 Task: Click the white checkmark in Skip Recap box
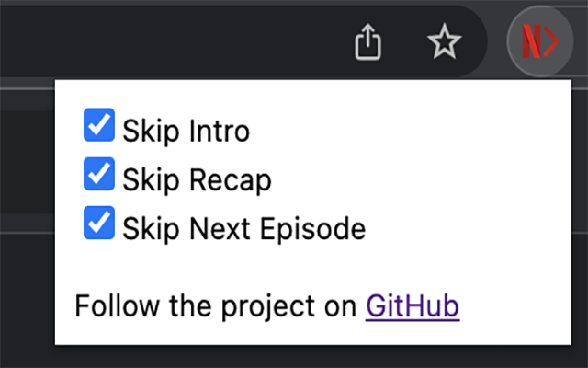click(99, 174)
